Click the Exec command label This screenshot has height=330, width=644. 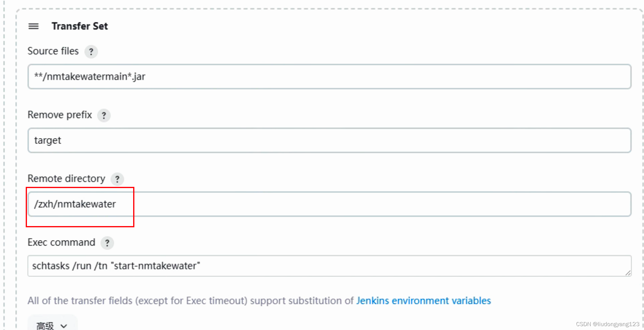[x=61, y=242]
